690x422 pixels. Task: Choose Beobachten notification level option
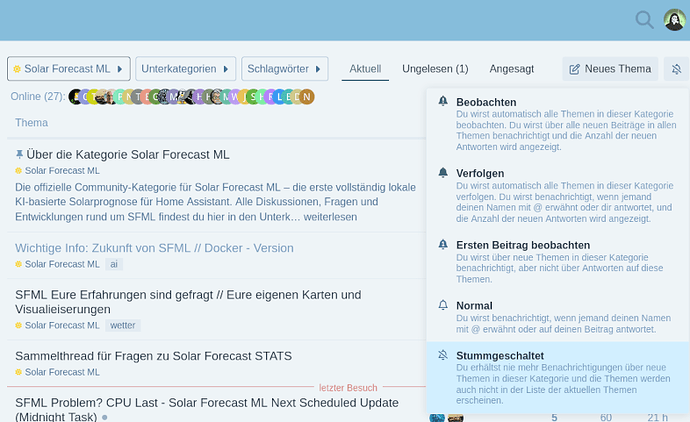pos(557,124)
